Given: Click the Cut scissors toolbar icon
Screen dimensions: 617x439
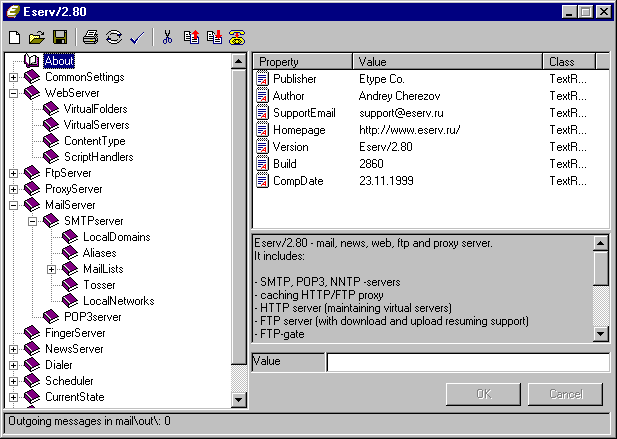Looking at the screenshot, I should 168,37.
